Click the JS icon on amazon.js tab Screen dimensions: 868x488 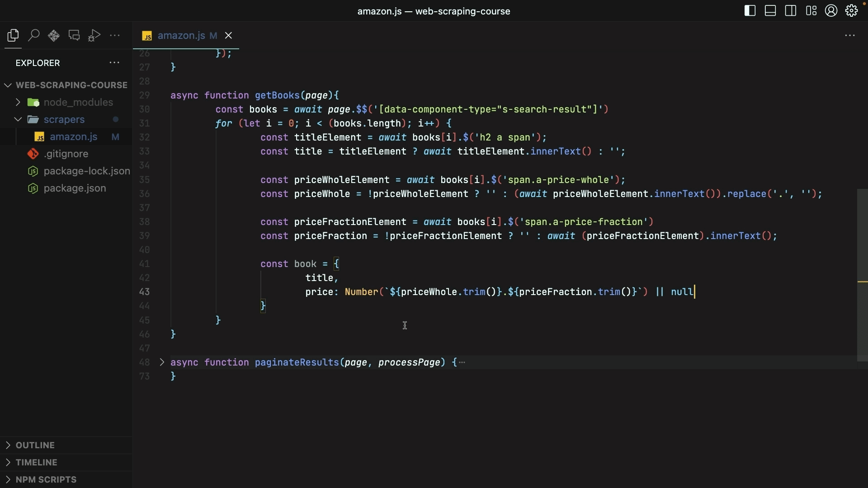[147, 36]
